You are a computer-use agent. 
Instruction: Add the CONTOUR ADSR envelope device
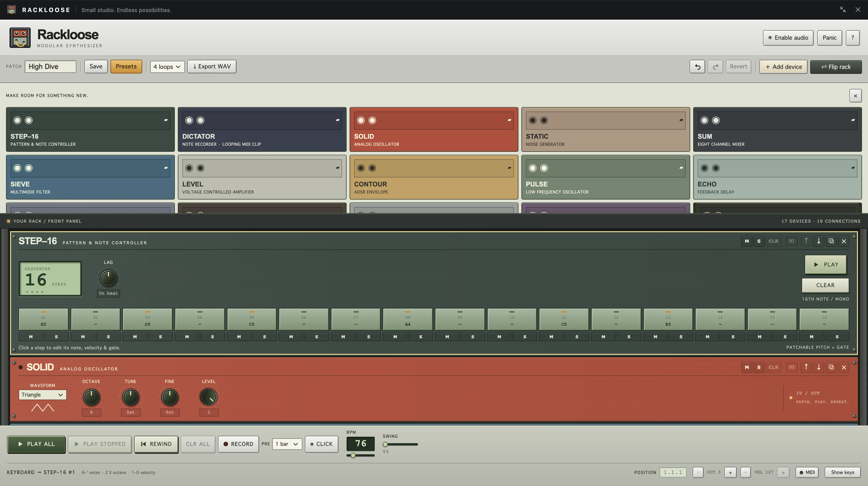pos(434,177)
